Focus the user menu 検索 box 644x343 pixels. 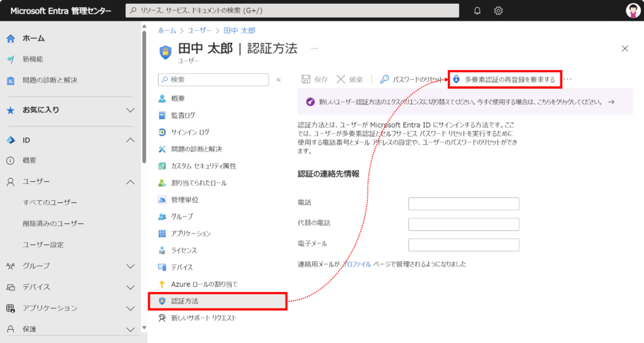click(x=213, y=80)
